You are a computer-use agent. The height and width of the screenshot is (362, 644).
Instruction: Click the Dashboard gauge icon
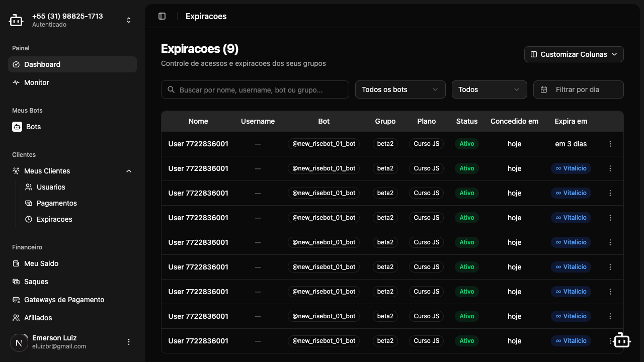tap(16, 64)
